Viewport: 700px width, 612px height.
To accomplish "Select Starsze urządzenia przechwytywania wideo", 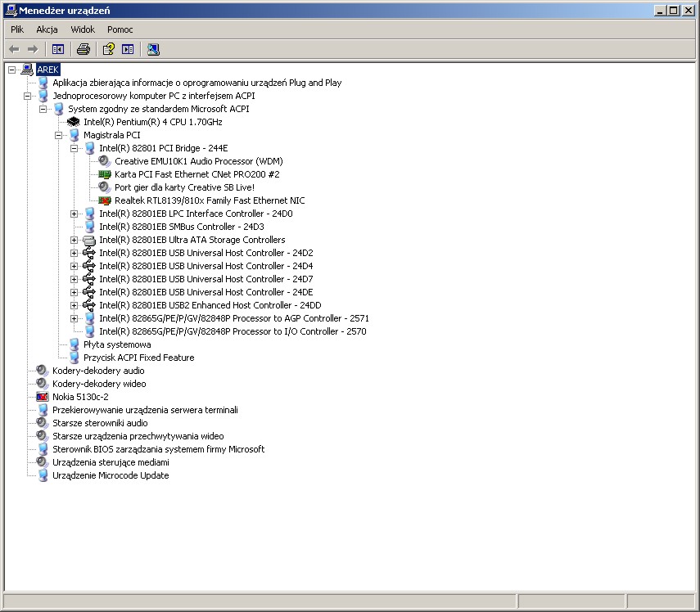I will (x=138, y=436).
